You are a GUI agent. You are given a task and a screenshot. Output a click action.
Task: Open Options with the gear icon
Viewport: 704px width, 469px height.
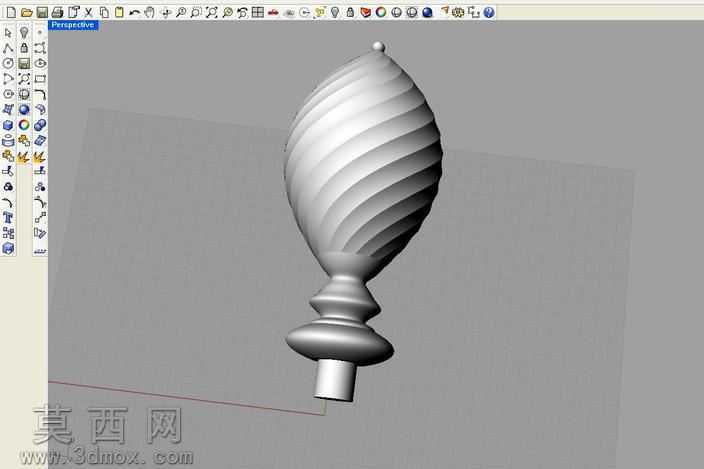click(x=458, y=12)
